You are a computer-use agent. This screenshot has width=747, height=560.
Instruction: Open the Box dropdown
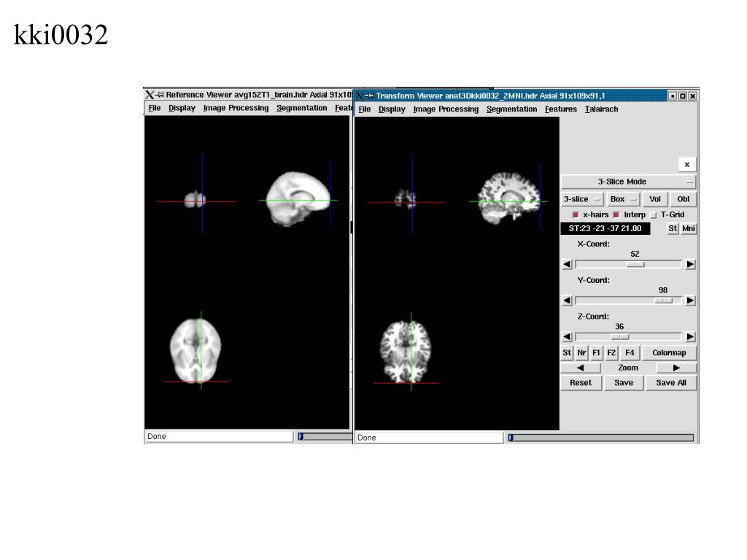coord(623,199)
